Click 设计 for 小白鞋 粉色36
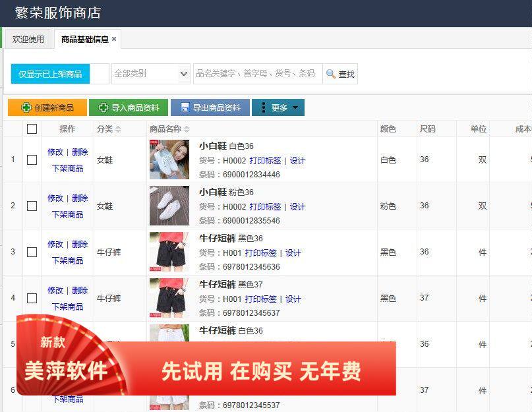The width and height of the screenshot is (532, 412). pyautogui.click(x=297, y=207)
